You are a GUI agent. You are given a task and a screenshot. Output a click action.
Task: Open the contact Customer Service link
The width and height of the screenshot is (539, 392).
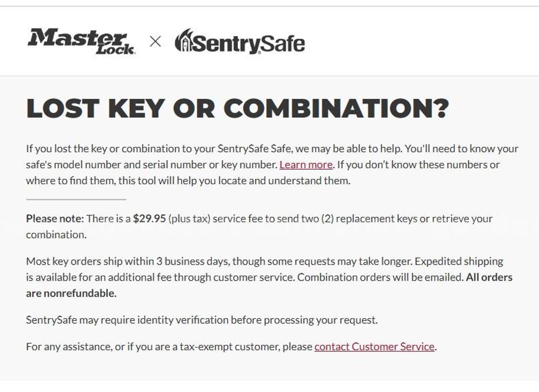click(374, 346)
